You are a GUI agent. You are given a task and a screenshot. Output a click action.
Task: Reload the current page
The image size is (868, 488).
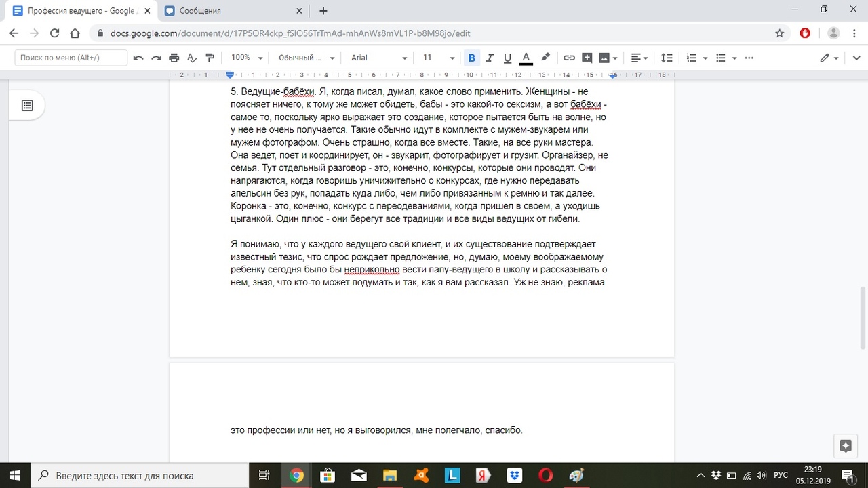pos(55,33)
